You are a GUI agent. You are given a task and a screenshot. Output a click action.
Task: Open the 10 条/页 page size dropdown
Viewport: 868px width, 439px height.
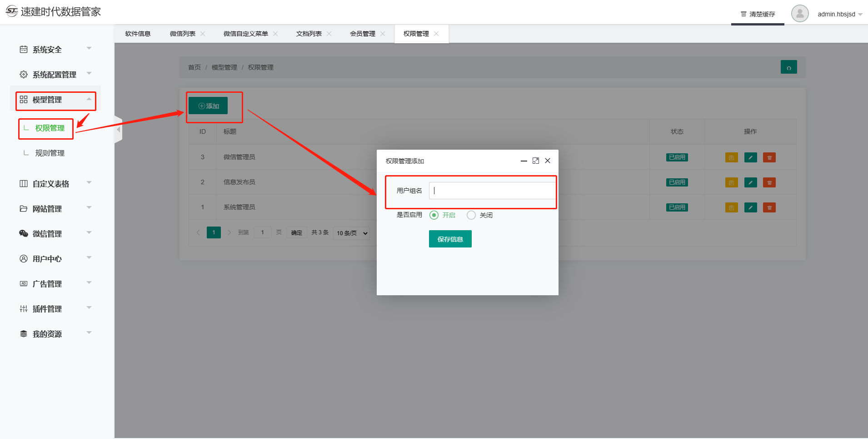pyautogui.click(x=352, y=233)
